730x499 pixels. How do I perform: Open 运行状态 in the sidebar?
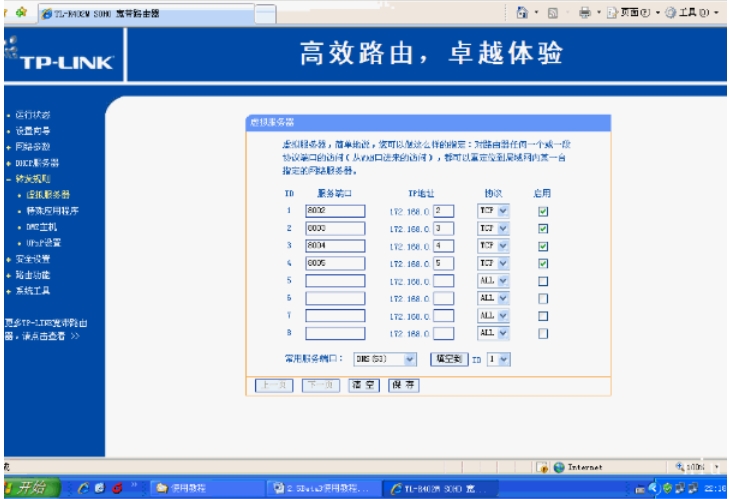33,115
